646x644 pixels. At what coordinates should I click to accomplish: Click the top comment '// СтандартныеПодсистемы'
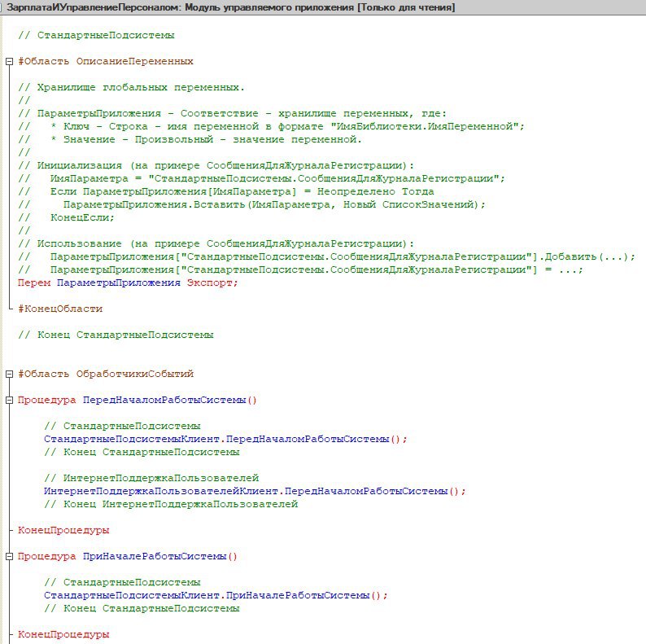tap(96, 35)
